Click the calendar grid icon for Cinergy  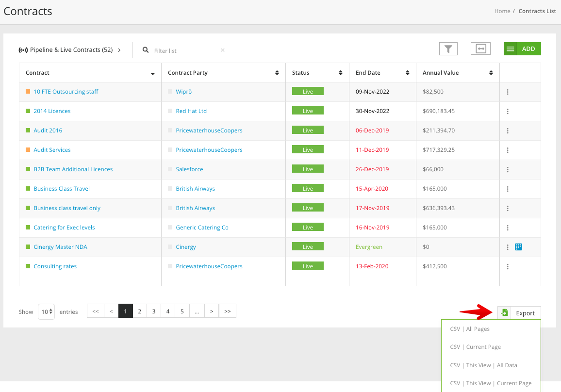coord(518,247)
